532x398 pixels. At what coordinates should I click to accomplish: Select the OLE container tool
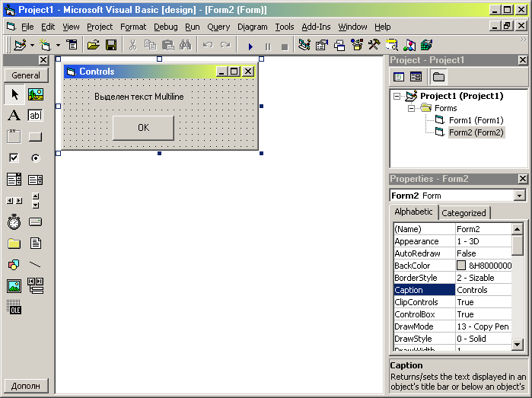pos(14,307)
